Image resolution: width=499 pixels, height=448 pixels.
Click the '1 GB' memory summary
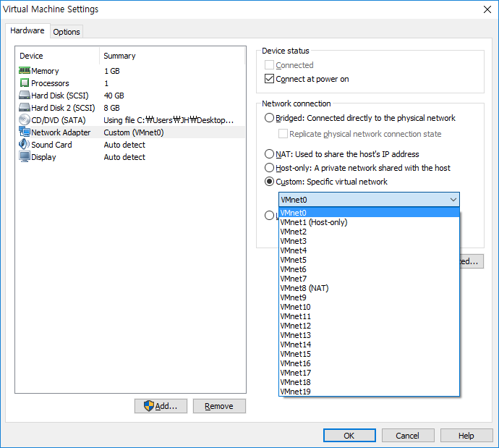pyautogui.click(x=112, y=71)
